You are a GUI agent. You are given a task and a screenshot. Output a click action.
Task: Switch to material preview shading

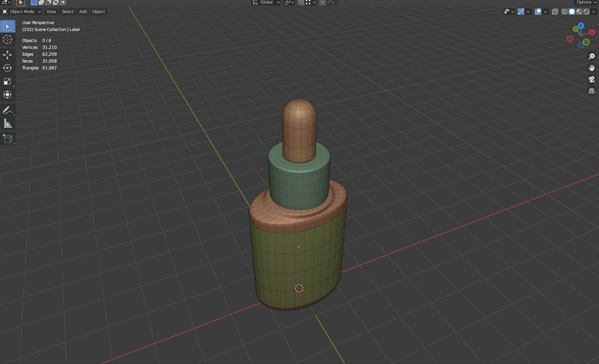(579, 12)
